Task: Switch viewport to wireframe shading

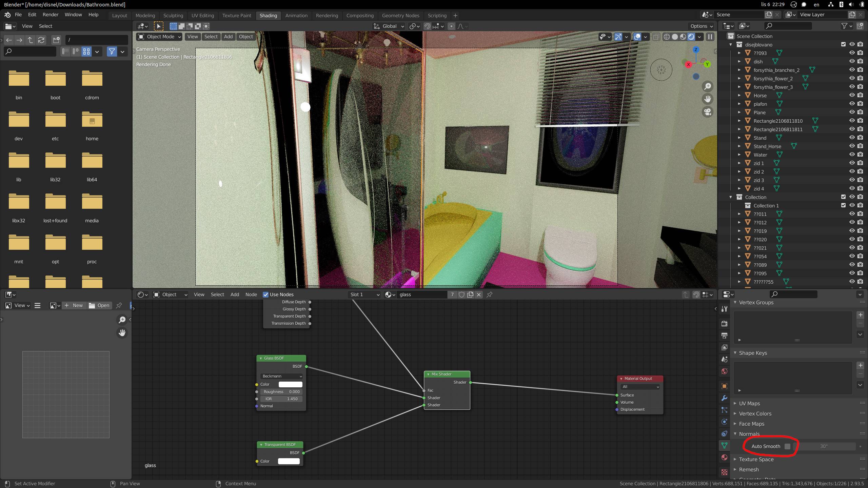Action: coord(667,37)
